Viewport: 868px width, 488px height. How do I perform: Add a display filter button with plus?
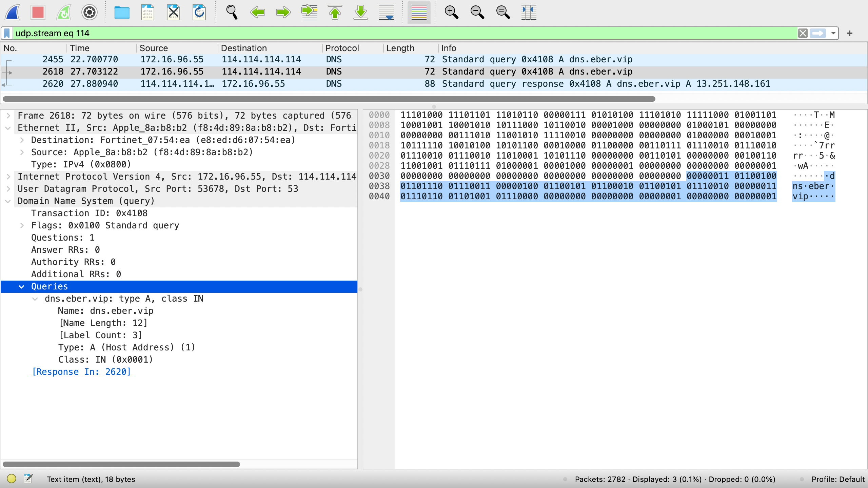[849, 33]
